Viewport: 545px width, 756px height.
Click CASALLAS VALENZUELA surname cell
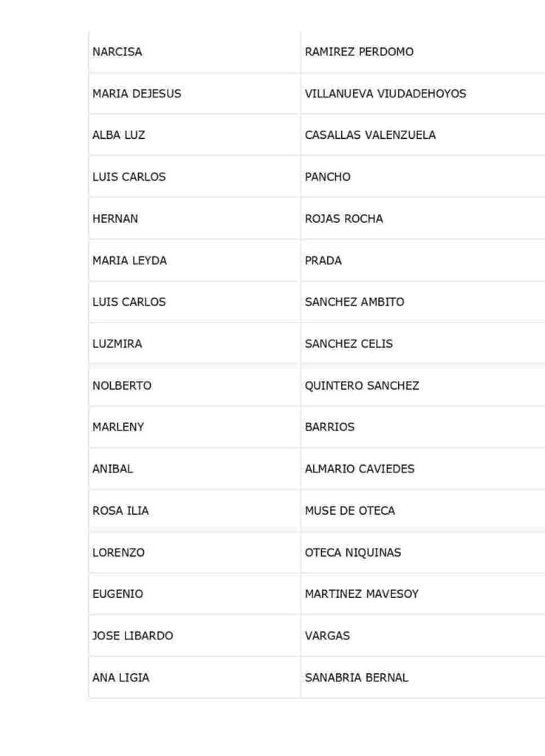coord(423,135)
